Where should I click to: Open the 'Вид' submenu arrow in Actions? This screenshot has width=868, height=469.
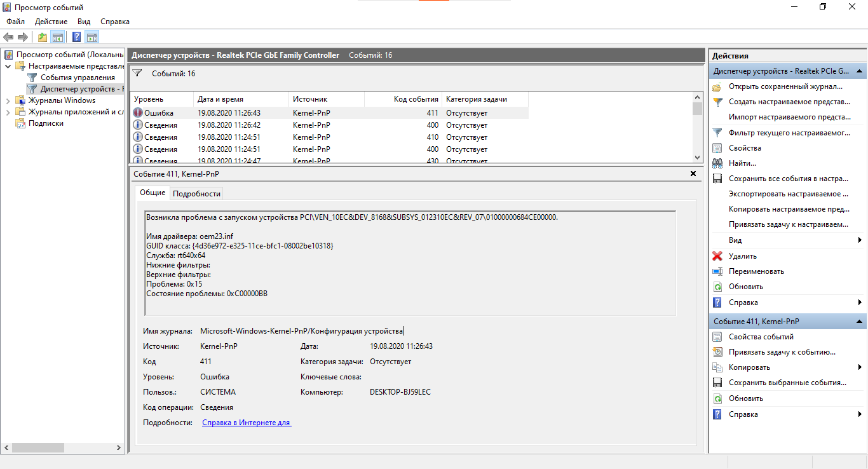pos(860,240)
